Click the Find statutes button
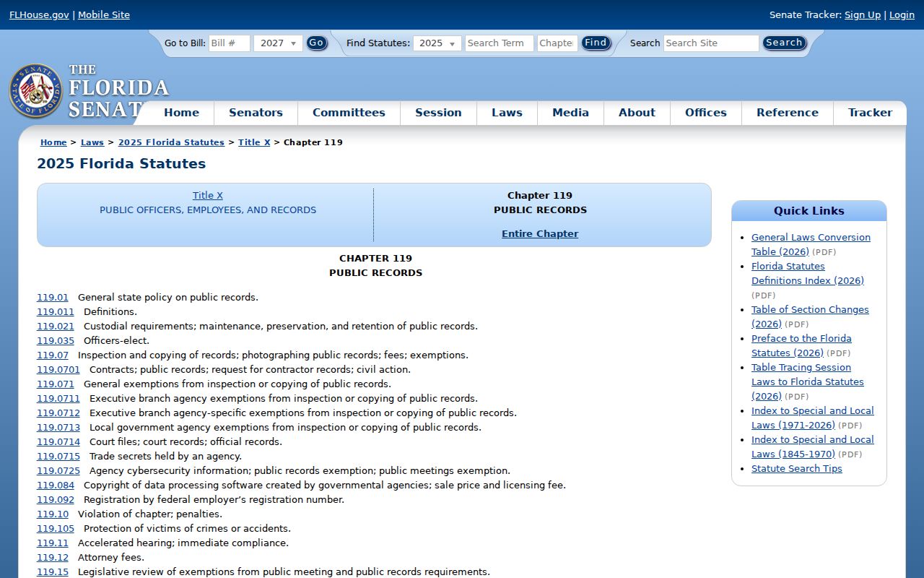 pos(596,43)
